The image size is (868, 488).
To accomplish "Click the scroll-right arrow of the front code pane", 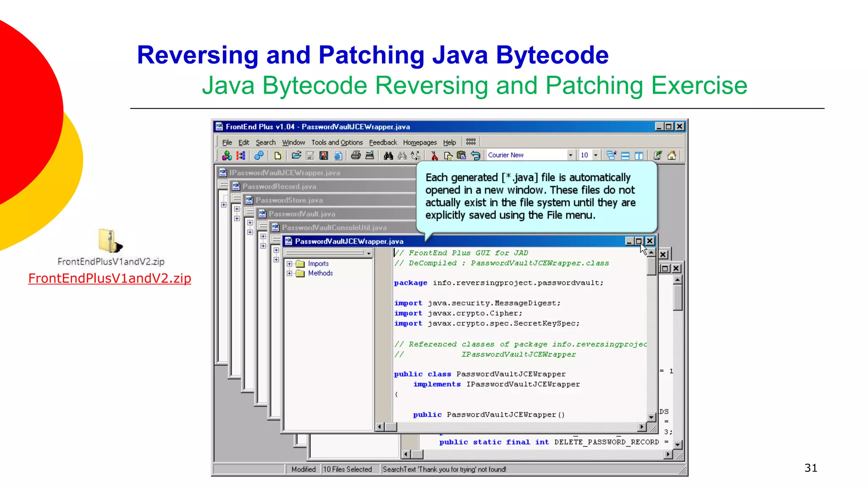I will (x=642, y=427).
